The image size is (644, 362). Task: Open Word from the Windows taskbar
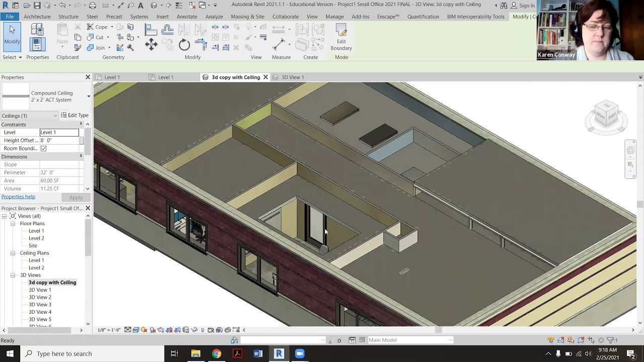tap(258, 353)
